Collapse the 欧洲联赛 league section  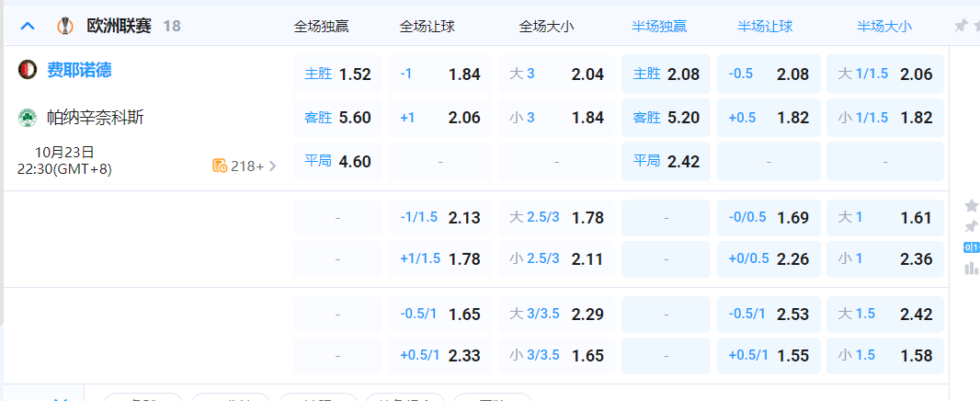[x=28, y=26]
